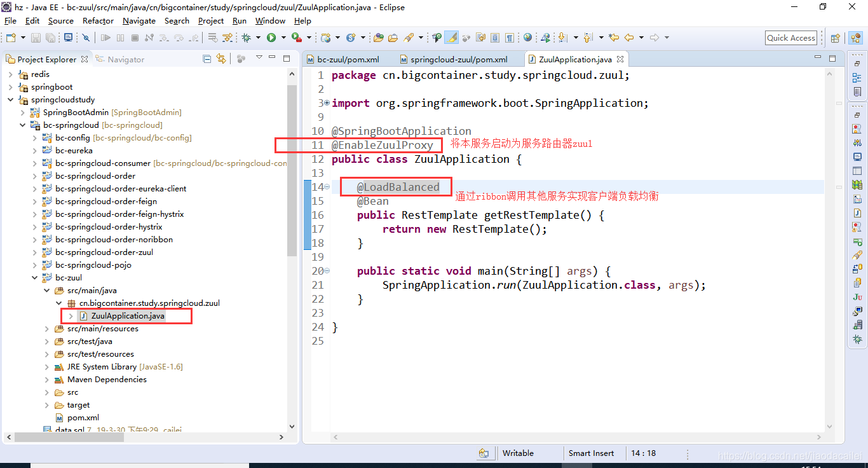Toggle Show Whitespace Characters pilcrow button
Image resolution: width=868 pixels, height=468 pixels.
coord(509,38)
